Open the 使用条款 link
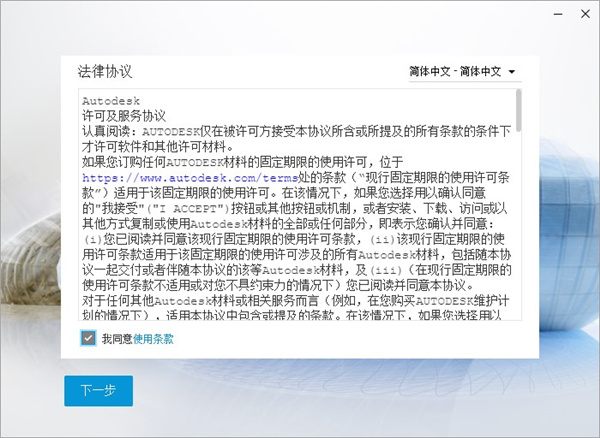600x438 pixels. click(x=153, y=339)
